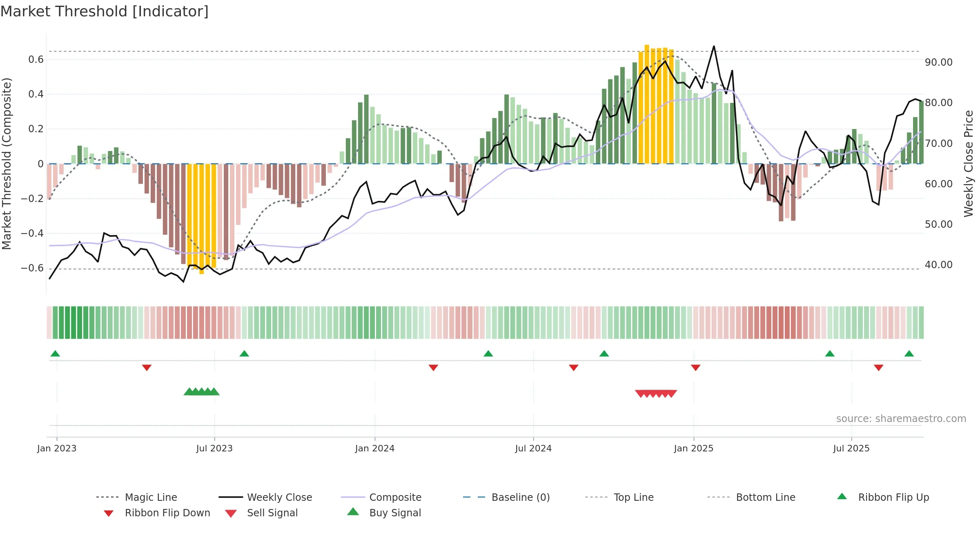Viewport: 980px width, 551px height.
Task: Toggle the Sell Signal legend entry
Action: click(261, 513)
